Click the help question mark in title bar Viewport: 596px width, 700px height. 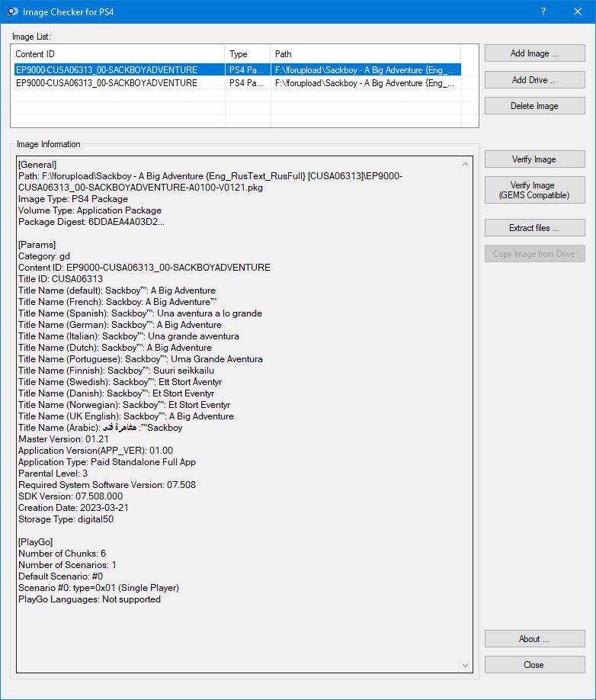click(x=543, y=11)
